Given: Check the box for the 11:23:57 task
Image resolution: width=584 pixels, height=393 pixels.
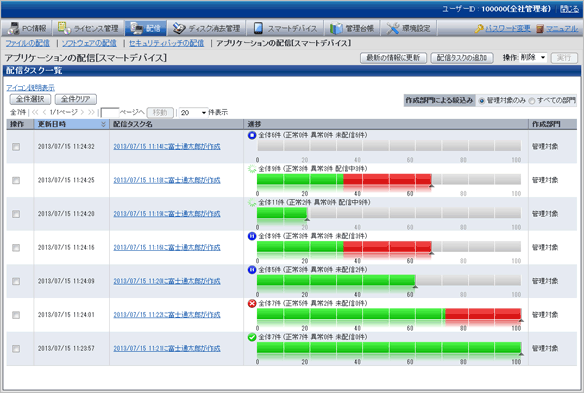Looking at the screenshot, I should point(16,349).
